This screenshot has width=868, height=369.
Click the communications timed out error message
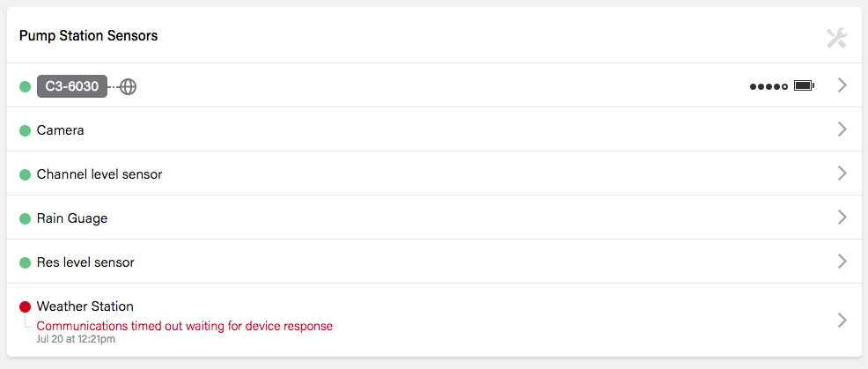coord(184,326)
